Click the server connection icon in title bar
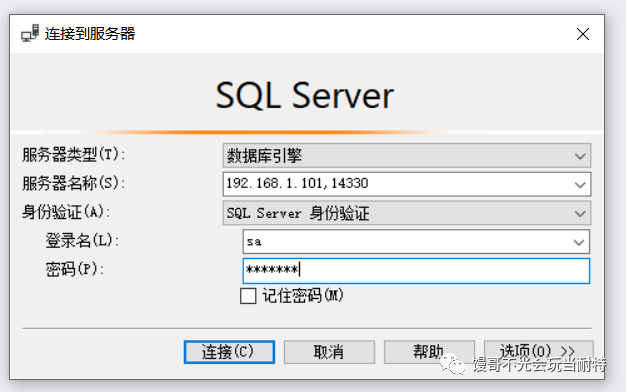The image size is (626, 392). pyautogui.click(x=30, y=34)
